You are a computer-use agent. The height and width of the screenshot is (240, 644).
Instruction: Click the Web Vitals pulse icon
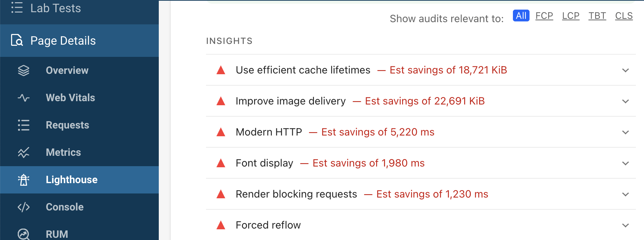pyautogui.click(x=24, y=98)
